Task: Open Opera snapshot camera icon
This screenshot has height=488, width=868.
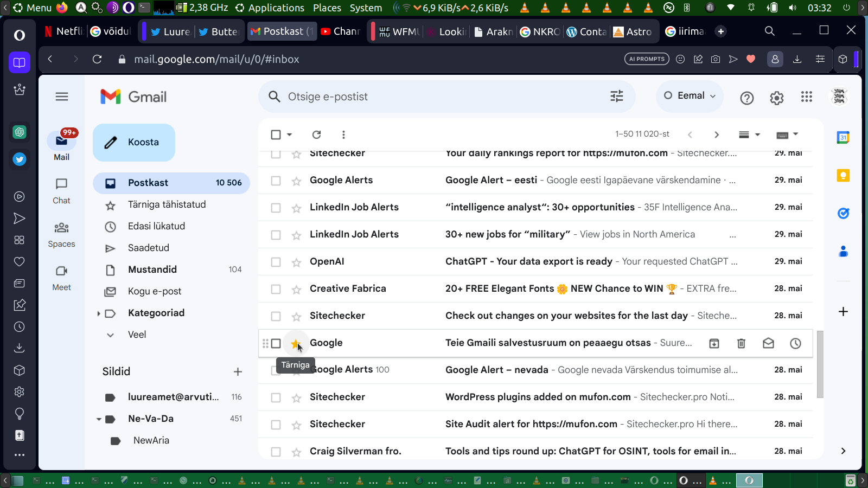Action: pos(716,59)
